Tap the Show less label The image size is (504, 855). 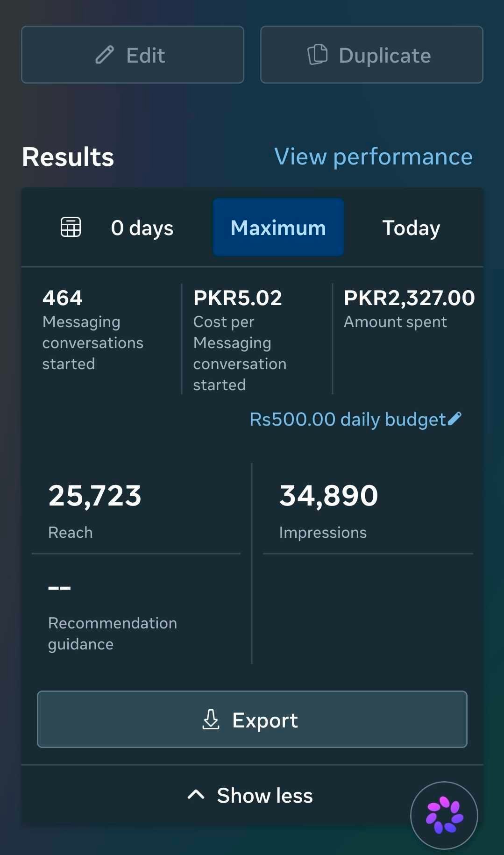265,795
